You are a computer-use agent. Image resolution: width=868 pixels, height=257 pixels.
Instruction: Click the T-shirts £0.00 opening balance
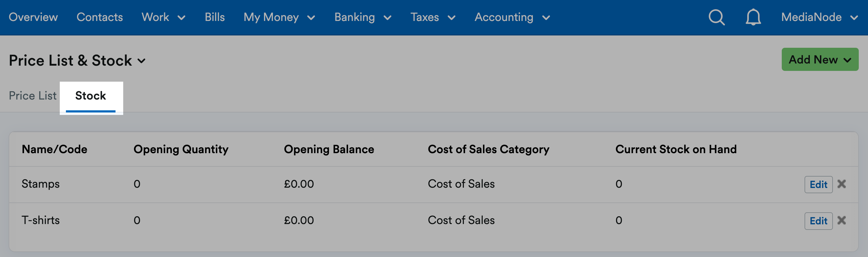tap(298, 220)
